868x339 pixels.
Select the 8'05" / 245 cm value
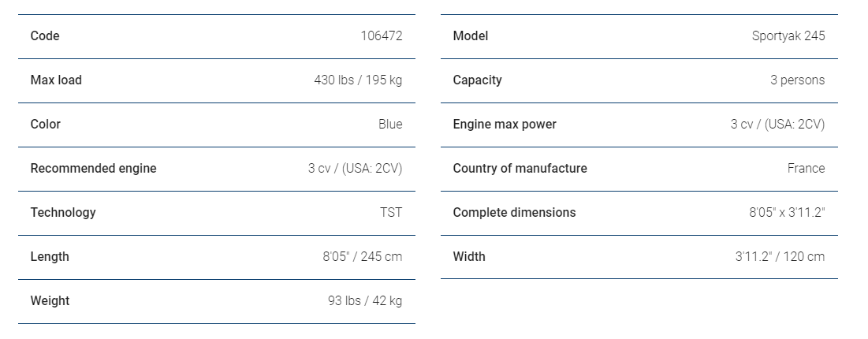(x=363, y=257)
